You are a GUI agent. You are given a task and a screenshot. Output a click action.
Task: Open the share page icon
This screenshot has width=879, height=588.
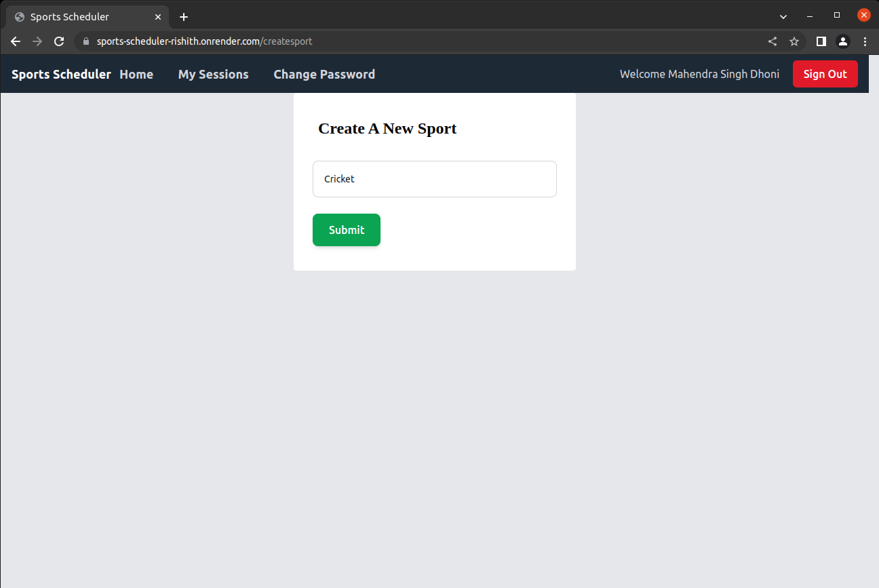click(772, 41)
